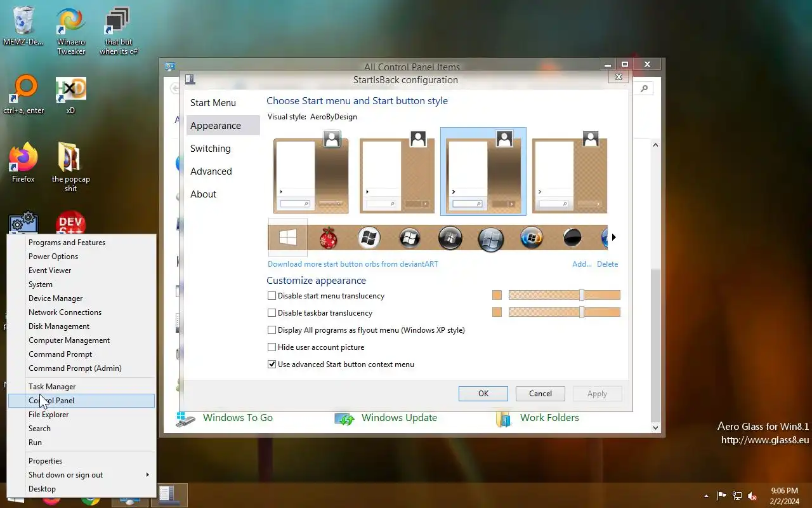Open Download more start button orbs link

point(353,264)
